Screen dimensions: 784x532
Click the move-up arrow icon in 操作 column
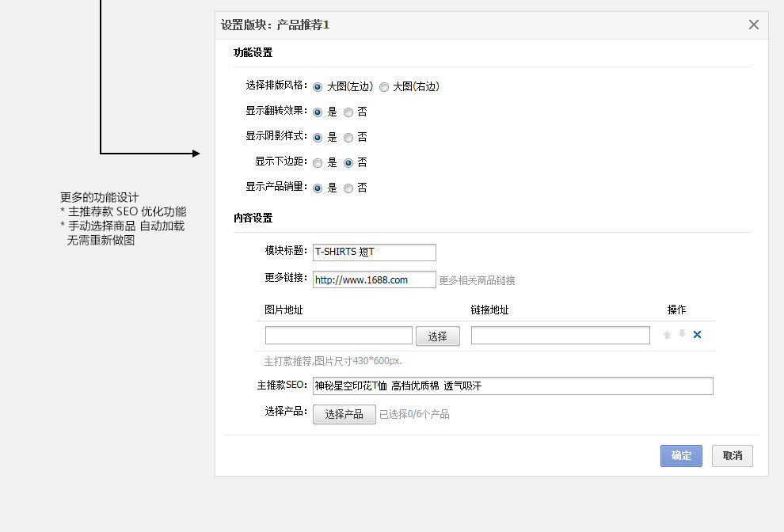point(667,335)
